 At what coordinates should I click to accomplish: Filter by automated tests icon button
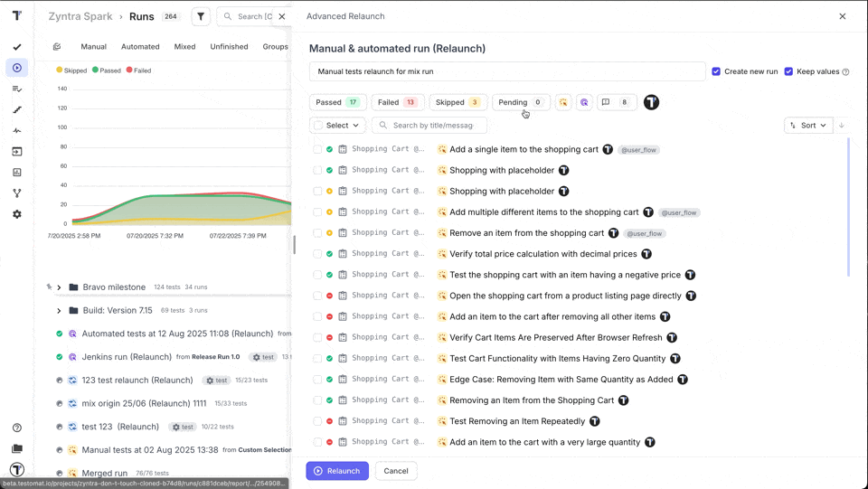click(x=584, y=103)
